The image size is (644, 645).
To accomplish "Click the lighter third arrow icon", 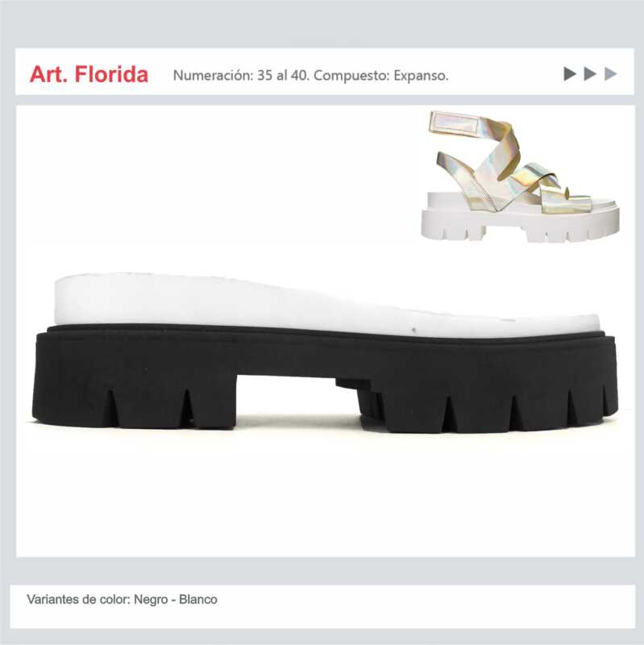I will tap(610, 74).
